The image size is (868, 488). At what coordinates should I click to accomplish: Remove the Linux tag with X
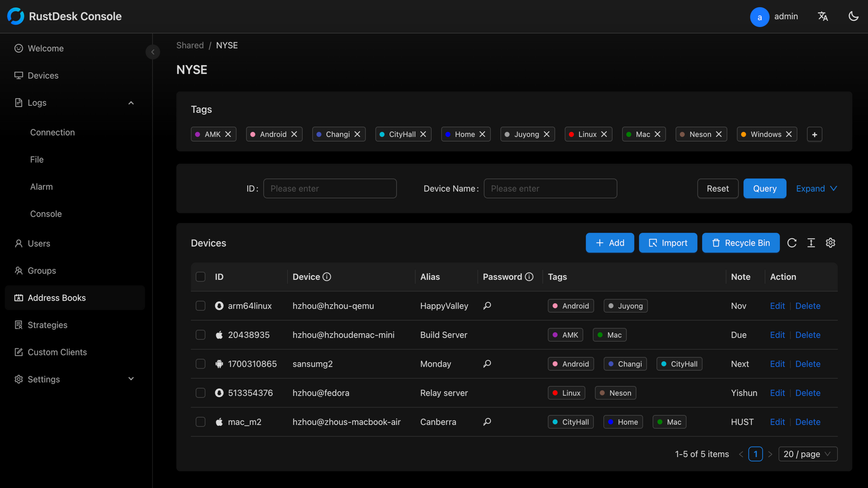point(604,134)
